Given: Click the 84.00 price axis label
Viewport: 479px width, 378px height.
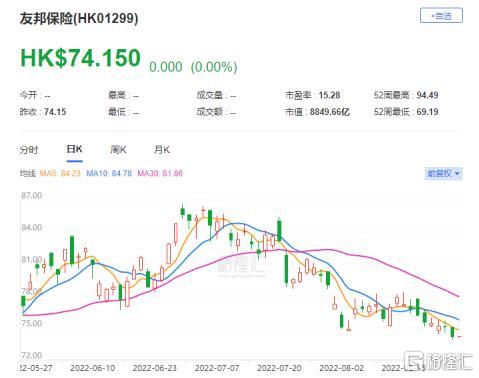Looking at the screenshot, I should tap(32, 228).
